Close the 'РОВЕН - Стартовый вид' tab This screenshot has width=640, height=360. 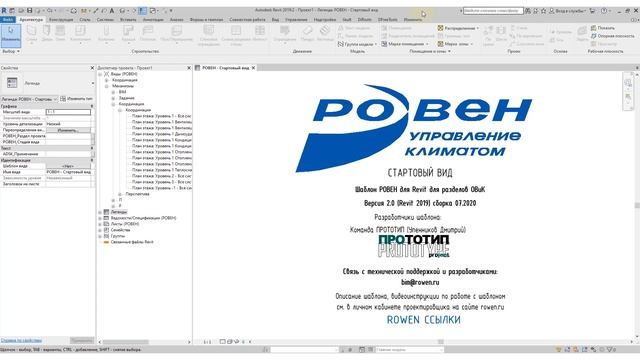tap(253, 68)
